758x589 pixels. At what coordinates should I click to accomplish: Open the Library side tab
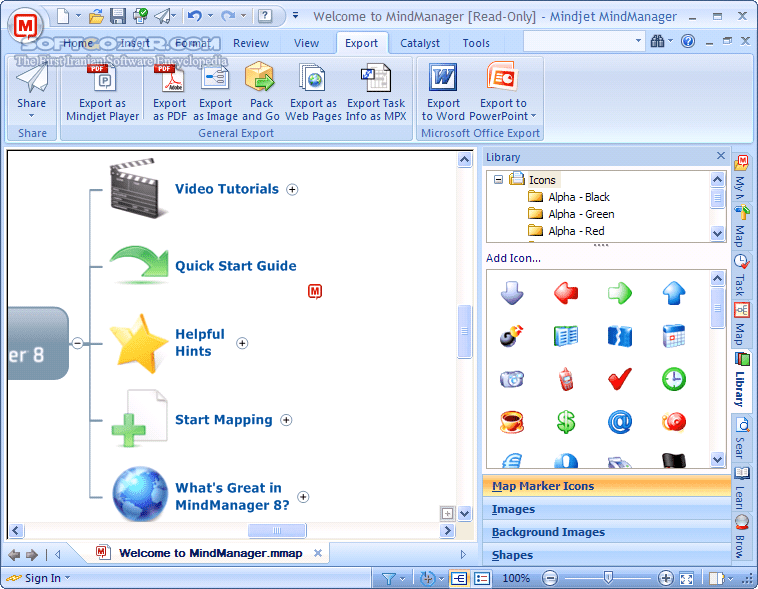[x=742, y=381]
